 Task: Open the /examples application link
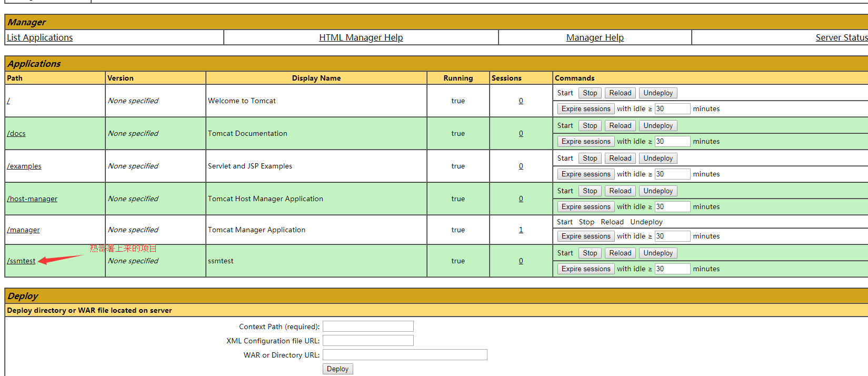(24, 166)
